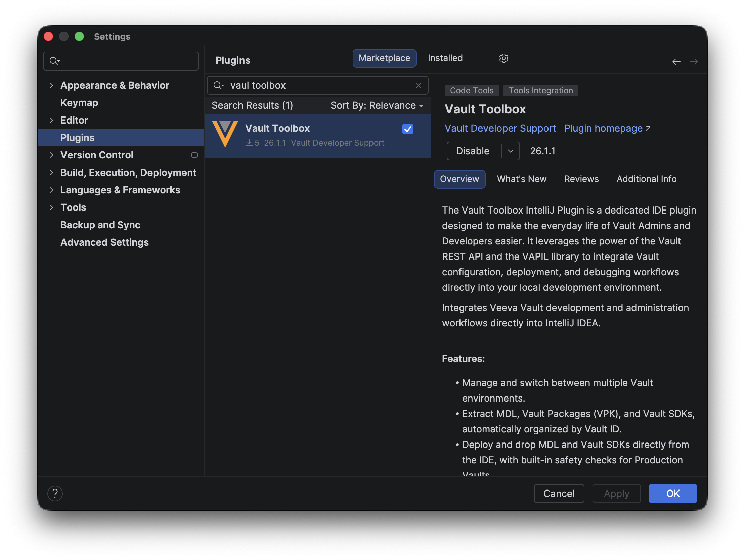745x560 pixels.
Task: Click the plugin search field with 'vaul toolbox'
Action: point(317,86)
